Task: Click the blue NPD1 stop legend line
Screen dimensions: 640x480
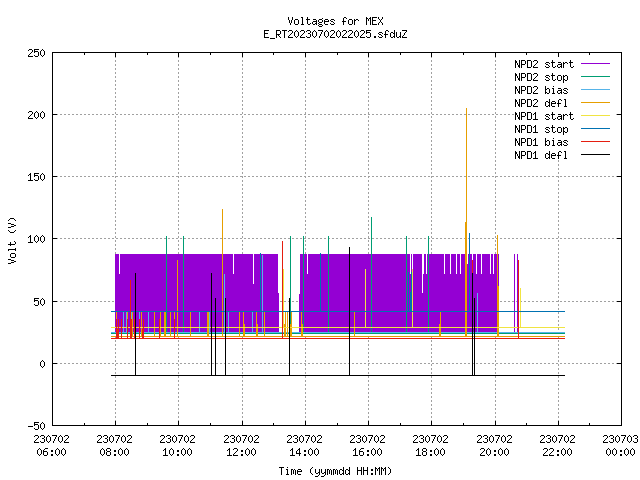Action: click(596, 129)
